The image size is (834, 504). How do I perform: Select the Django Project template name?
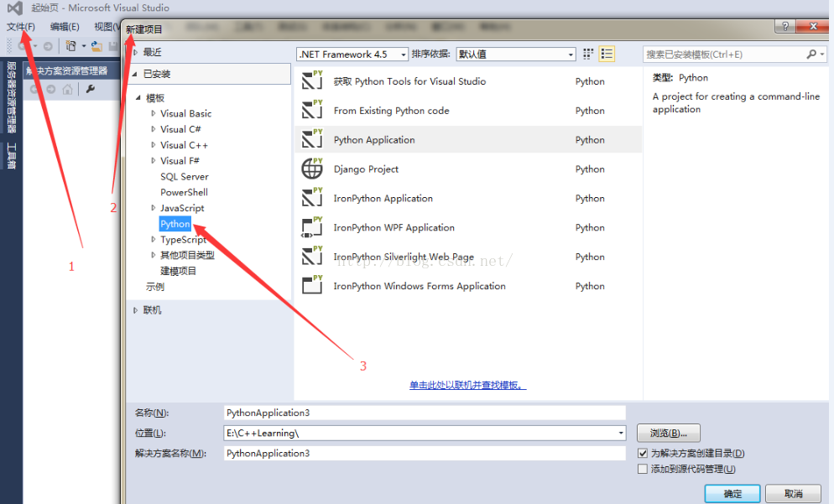[x=366, y=169]
